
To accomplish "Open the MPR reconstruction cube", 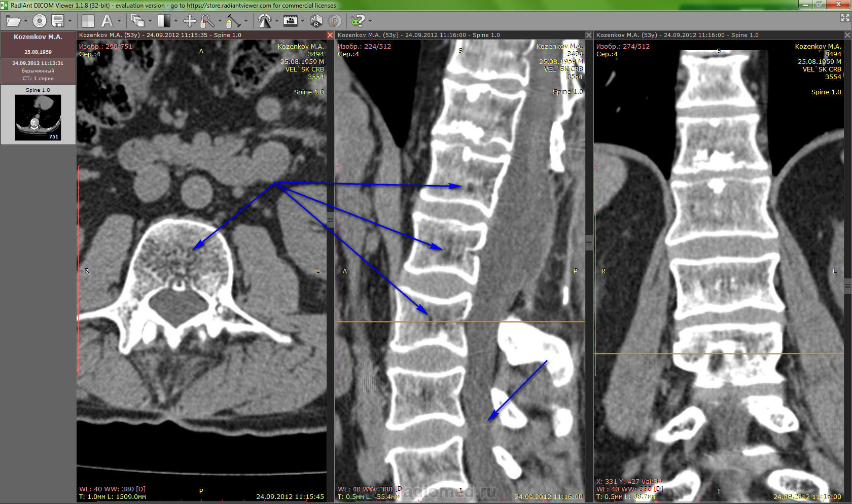I will [x=316, y=21].
